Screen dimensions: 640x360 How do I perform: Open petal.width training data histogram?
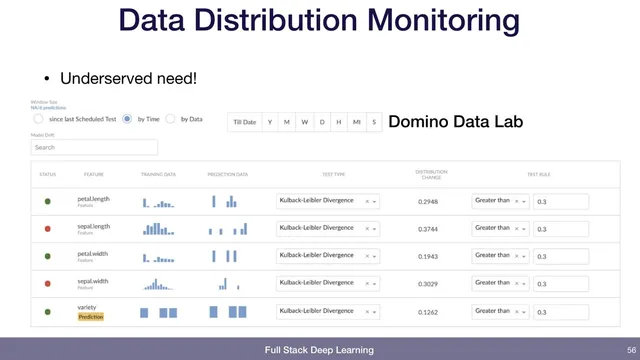[158, 258]
